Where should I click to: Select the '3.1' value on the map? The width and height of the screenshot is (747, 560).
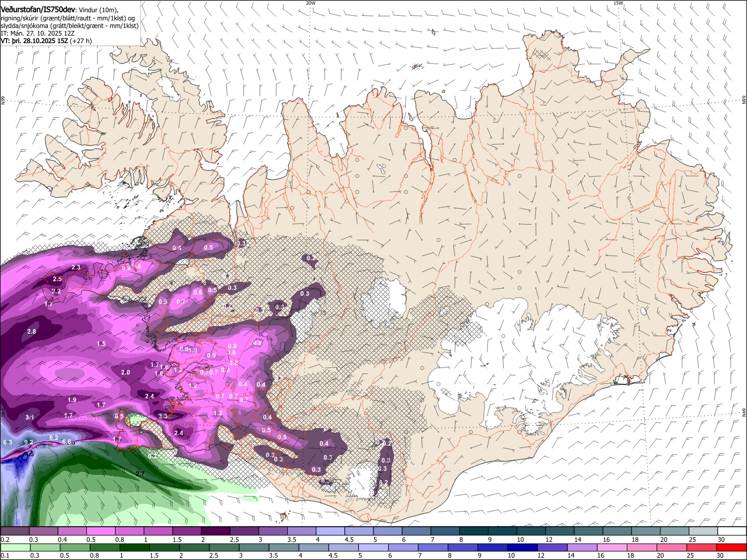pos(30,417)
